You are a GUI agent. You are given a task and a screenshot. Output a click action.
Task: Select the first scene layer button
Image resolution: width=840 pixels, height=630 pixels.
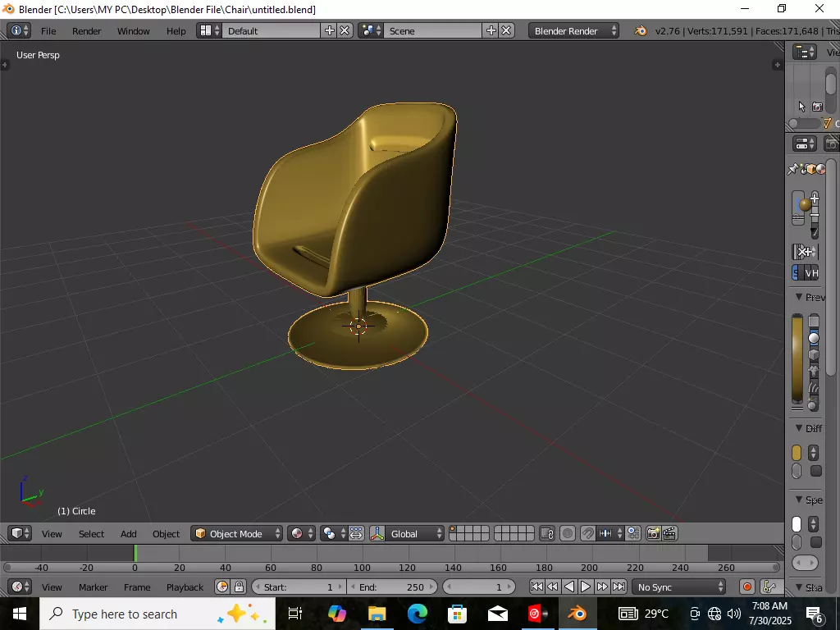point(453,529)
